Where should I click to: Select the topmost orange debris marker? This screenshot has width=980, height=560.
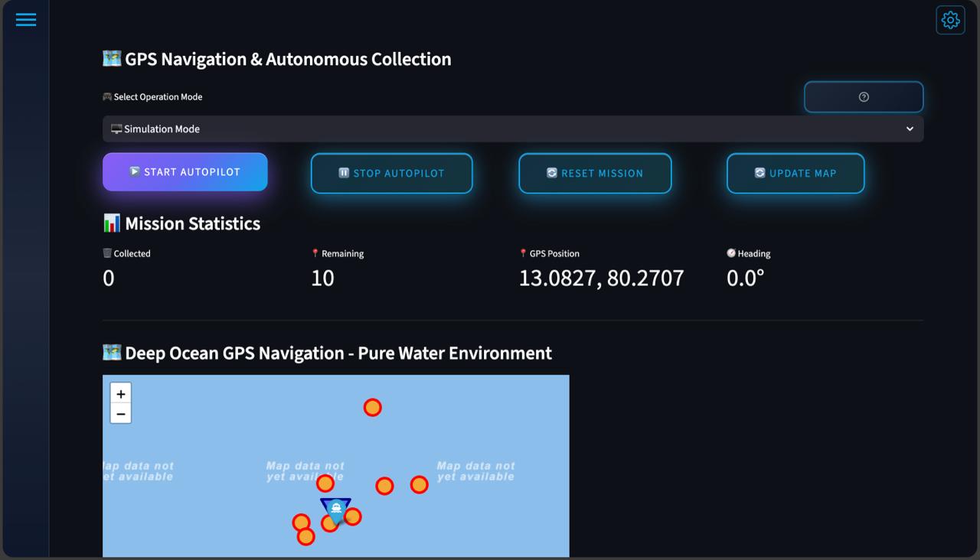(x=372, y=408)
